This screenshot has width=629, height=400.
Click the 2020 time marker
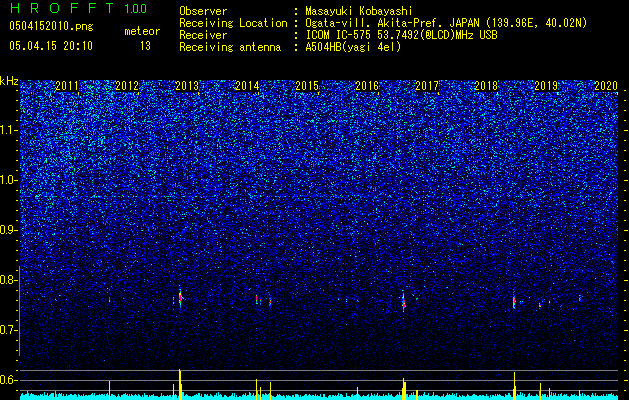tap(606, 86)
